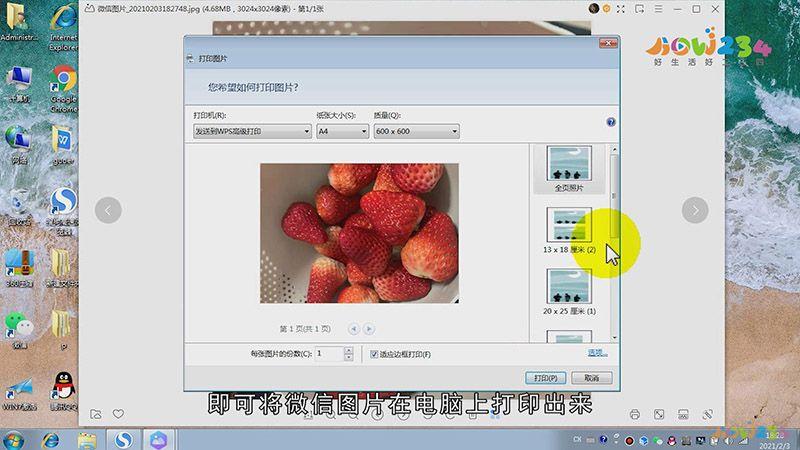This screenshot has height=450, width=800.
Task: Show previous image in the photo viewer
Action: click(x=108, y=210)
